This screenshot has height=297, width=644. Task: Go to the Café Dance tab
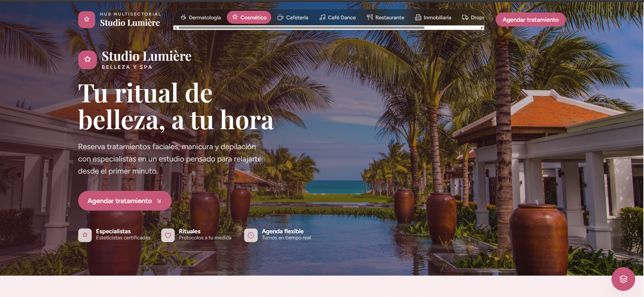[x=338, y=17]
